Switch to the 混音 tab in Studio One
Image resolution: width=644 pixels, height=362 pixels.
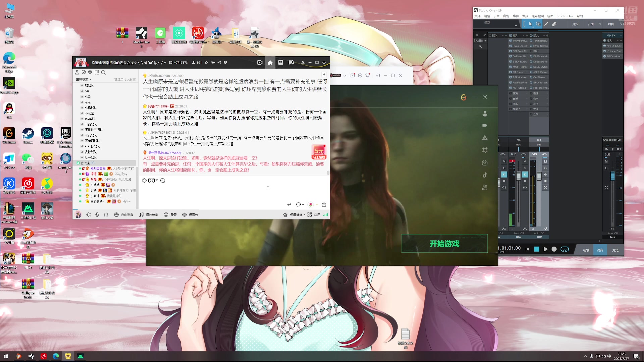[600, 250]
